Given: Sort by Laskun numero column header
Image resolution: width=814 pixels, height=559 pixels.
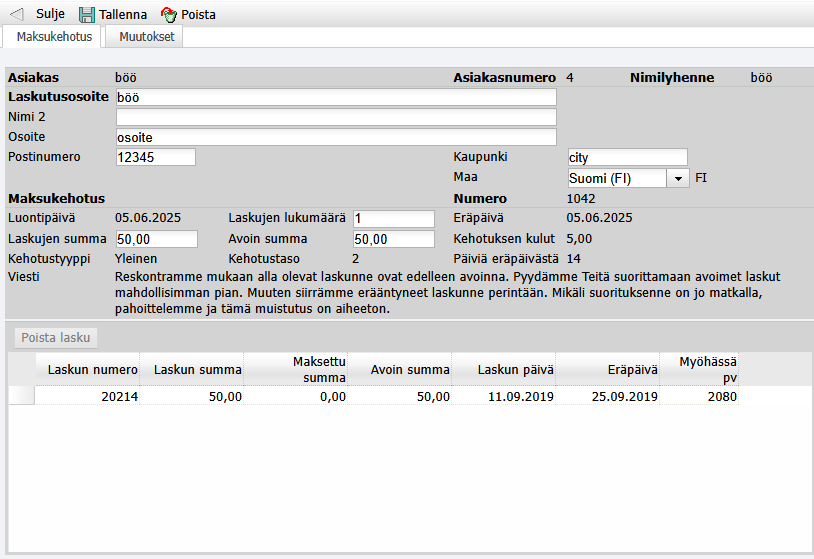Looking at the screenshot, I should point(88,370).
